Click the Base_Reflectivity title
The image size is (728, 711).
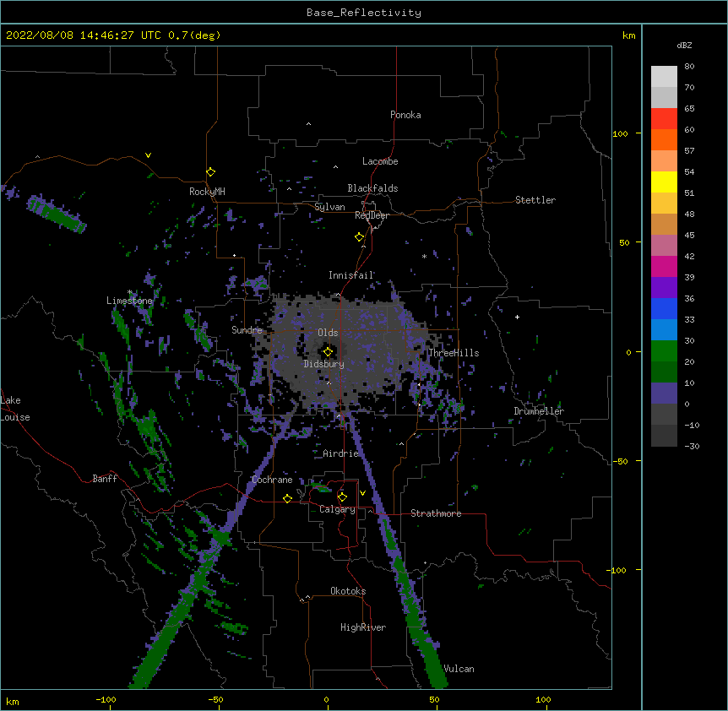point(364,13)
